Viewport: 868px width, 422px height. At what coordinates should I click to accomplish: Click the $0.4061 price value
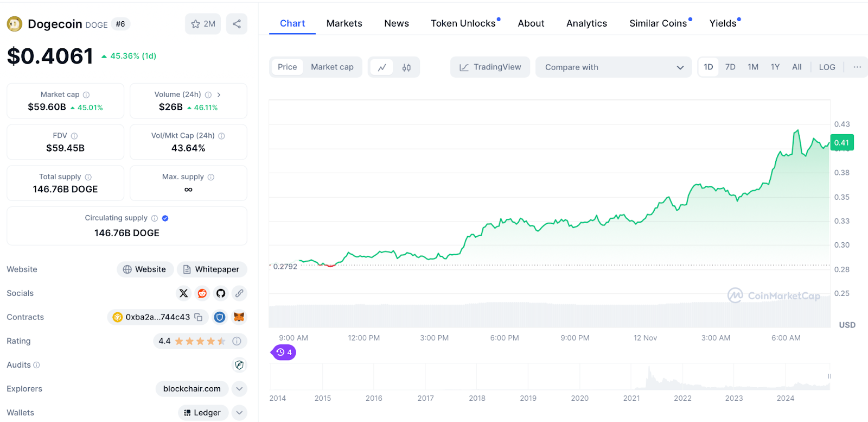pos(50,56)
